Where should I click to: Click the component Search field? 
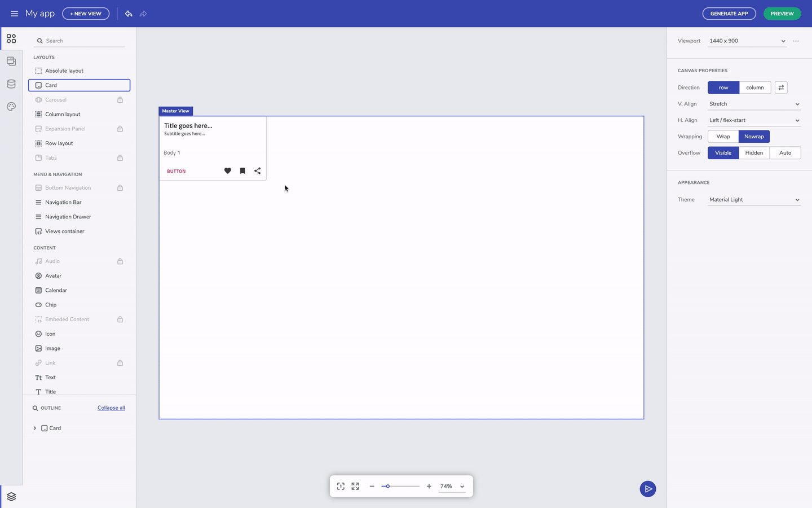point(79,40)
